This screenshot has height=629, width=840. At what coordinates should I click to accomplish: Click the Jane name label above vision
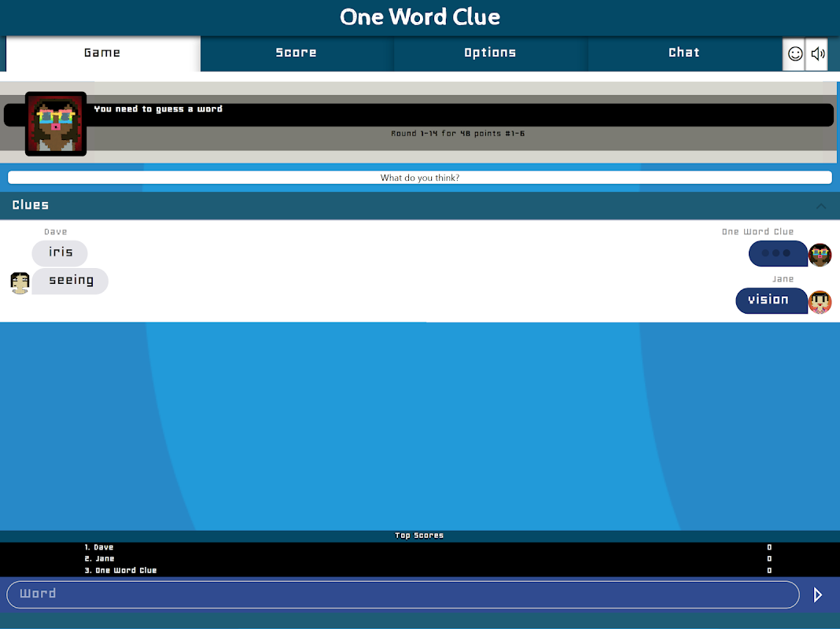pyautogui.click(x=783, y=279)
